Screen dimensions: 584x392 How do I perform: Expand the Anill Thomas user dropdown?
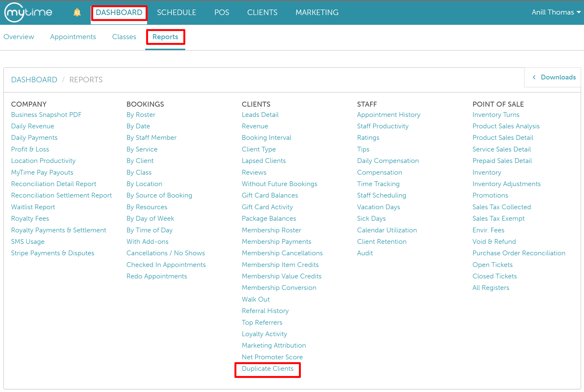556,12
